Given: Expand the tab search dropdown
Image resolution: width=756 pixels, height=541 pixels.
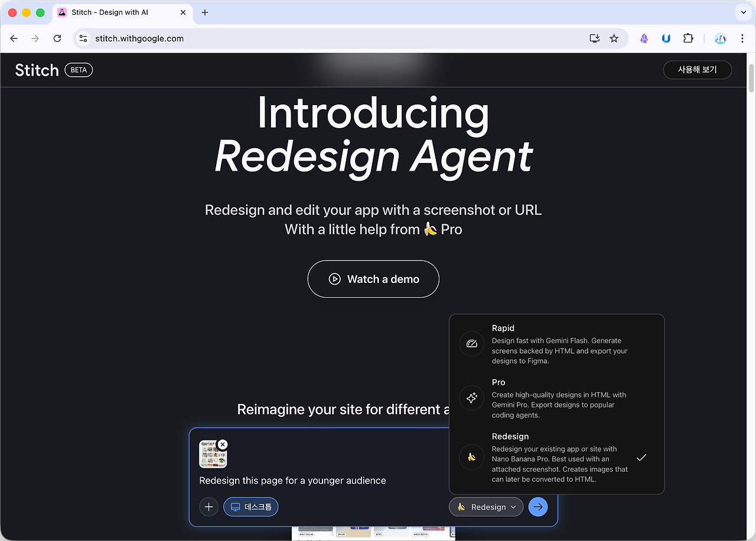Looking at the screenshot, I should (742, 12).
